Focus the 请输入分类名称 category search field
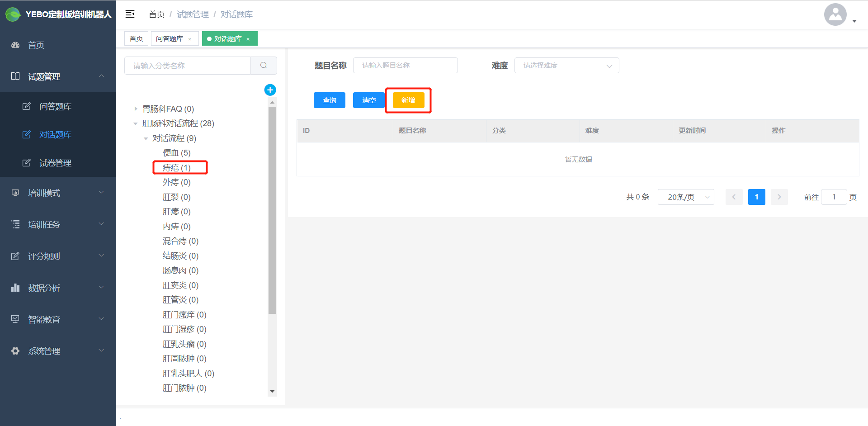 pyautogui.click(x=188, y=66)
